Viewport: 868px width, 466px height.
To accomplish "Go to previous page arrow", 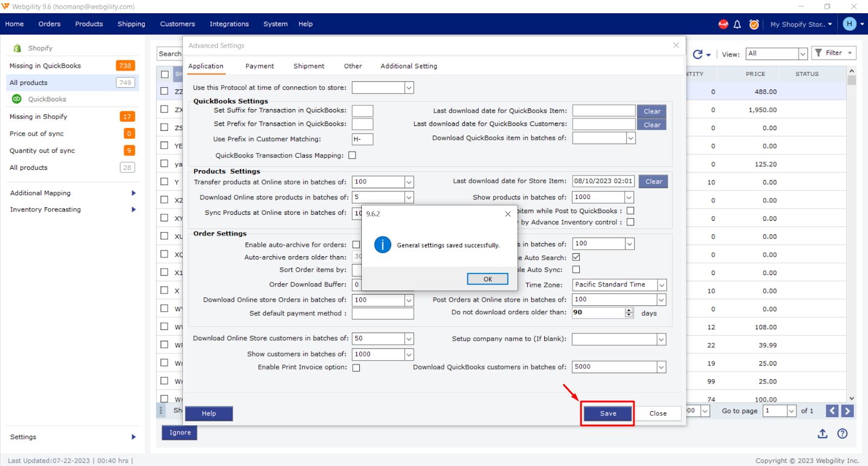I will (832, 411).
